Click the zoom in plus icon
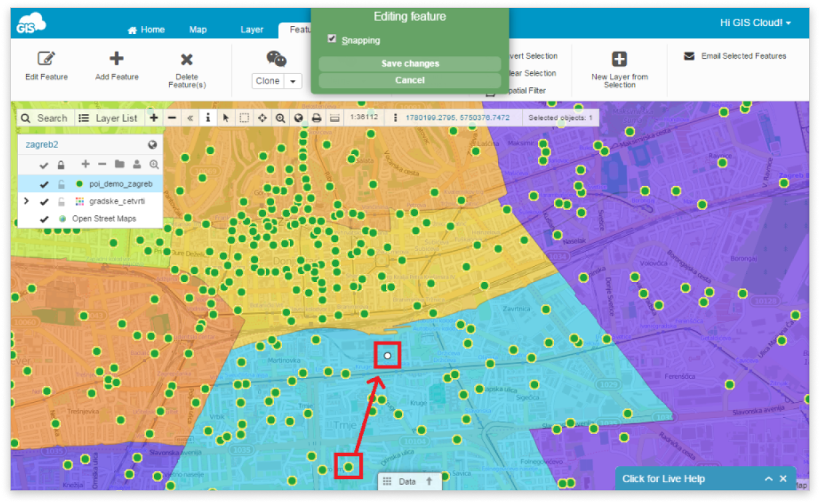Screen dimensions: 820x504 click(x=154, y=118)
